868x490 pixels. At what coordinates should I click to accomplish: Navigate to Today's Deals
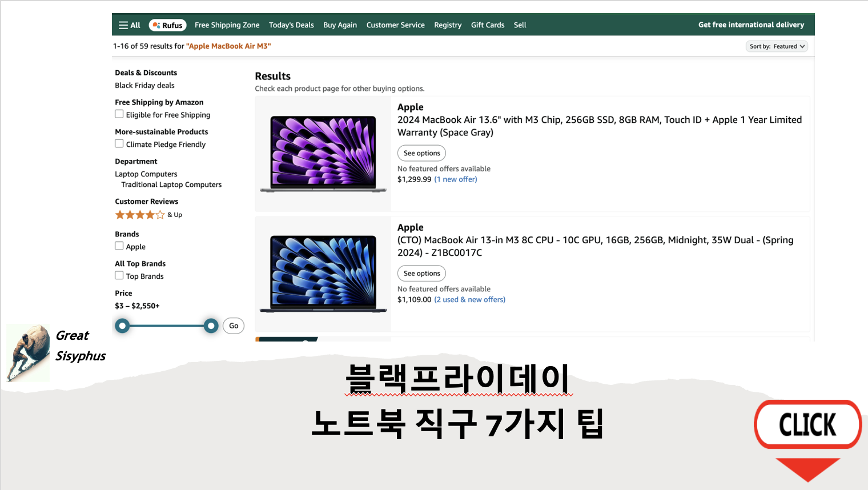pyautogui.click(x=291, y=25)
